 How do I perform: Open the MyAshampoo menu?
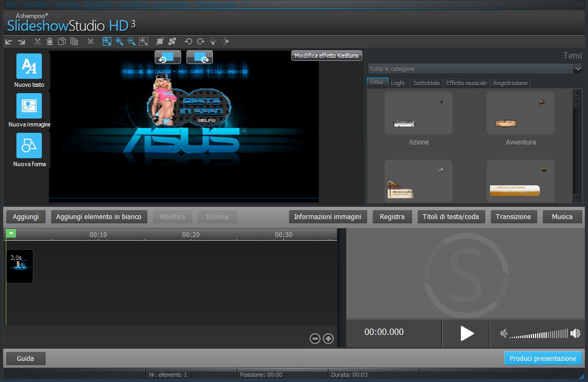(x=217, y=4)
